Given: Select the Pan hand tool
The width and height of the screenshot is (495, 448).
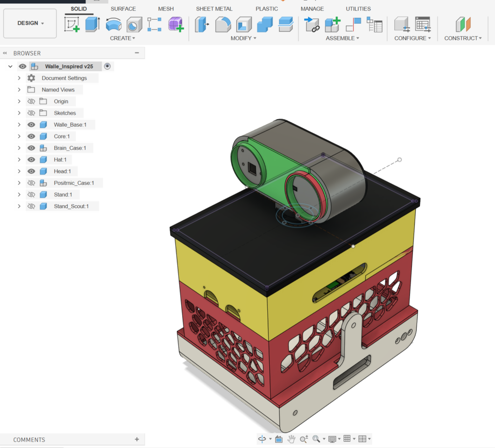Looking at the screenshot, I should click(291, 439).
